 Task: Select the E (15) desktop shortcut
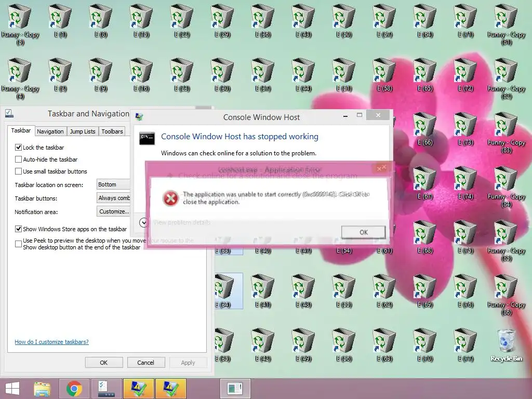(141, 20)
